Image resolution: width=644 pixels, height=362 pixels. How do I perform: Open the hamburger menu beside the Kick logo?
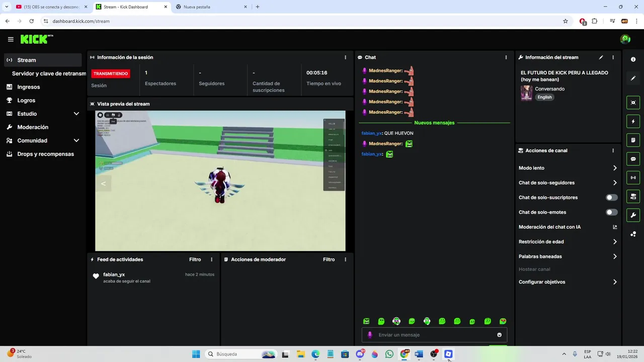click(11, 39)
